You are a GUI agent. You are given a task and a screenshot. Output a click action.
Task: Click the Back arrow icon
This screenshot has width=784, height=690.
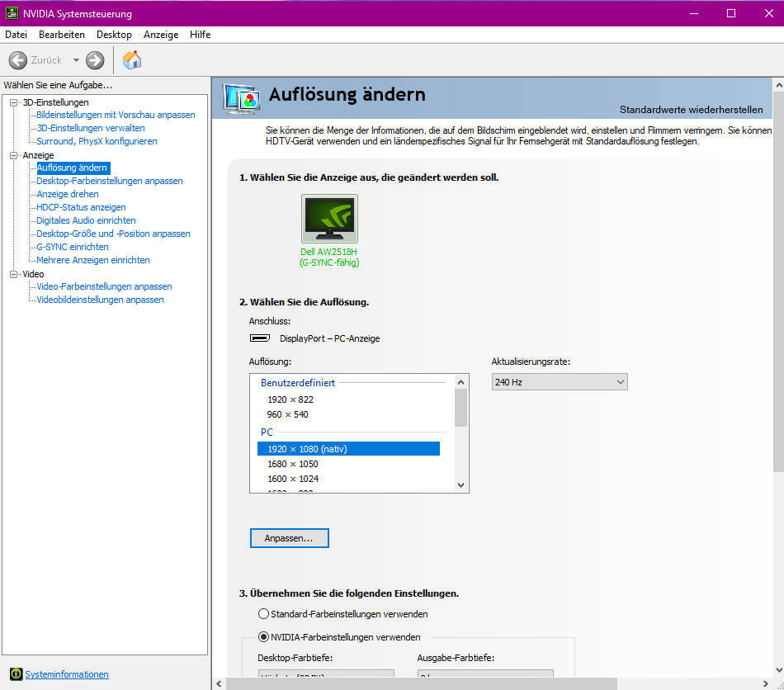coord(18,60)
